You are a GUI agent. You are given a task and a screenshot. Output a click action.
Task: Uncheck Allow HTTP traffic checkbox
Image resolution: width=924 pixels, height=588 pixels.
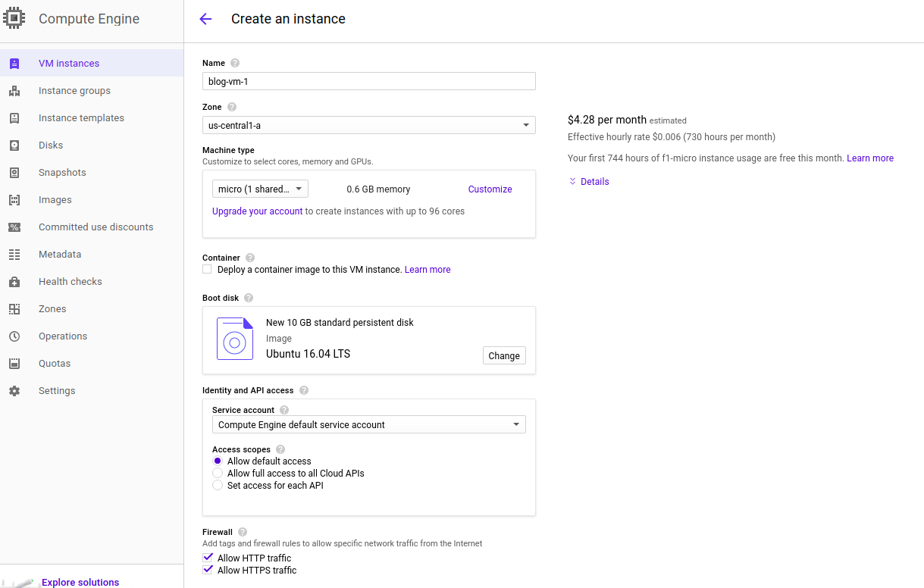pos(208,558)
